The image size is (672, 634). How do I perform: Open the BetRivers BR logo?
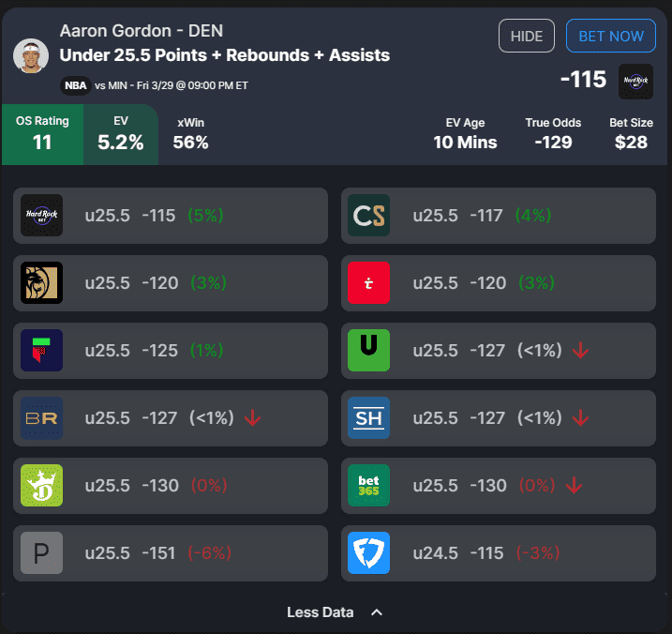coord(41,417)
